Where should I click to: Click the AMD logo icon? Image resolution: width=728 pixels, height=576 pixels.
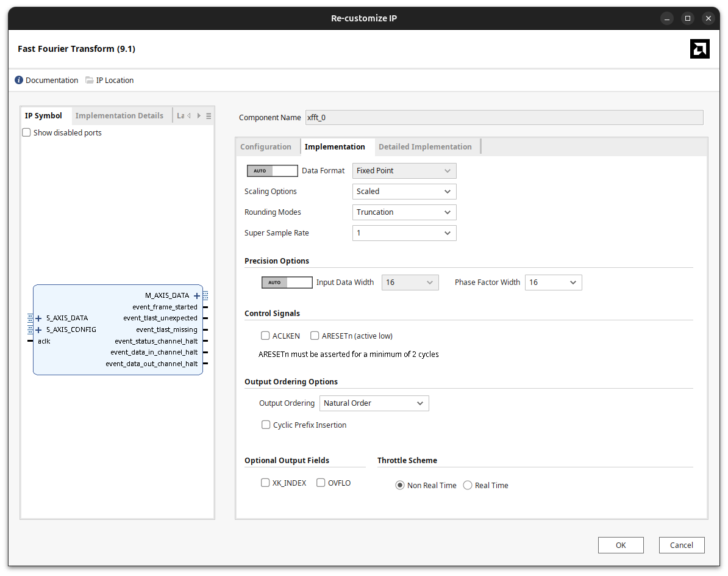(x=699, y=49)
